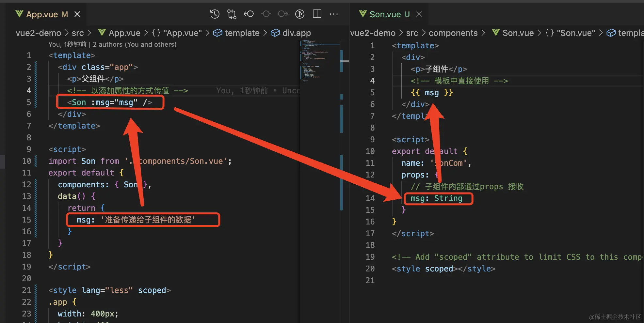Open the src breadcrumb in the App.vue pane

coord(78,33)
